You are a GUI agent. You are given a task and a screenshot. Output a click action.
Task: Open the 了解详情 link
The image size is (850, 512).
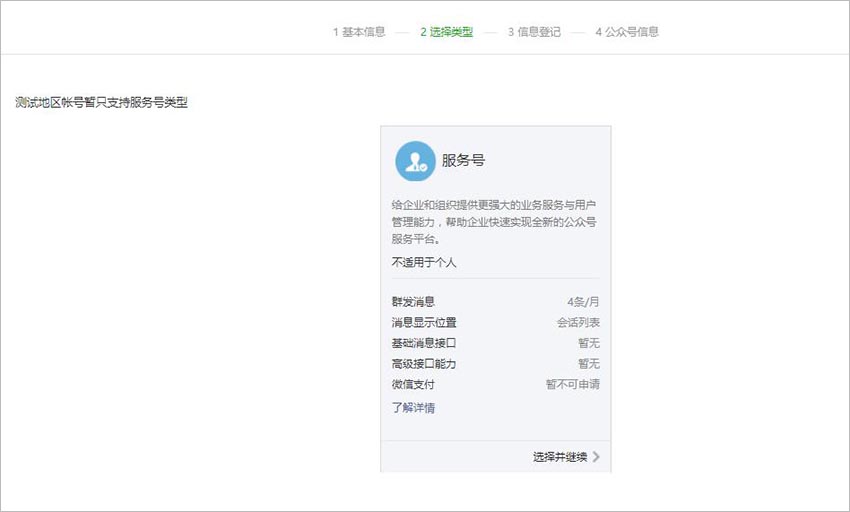tap(413, 407)
